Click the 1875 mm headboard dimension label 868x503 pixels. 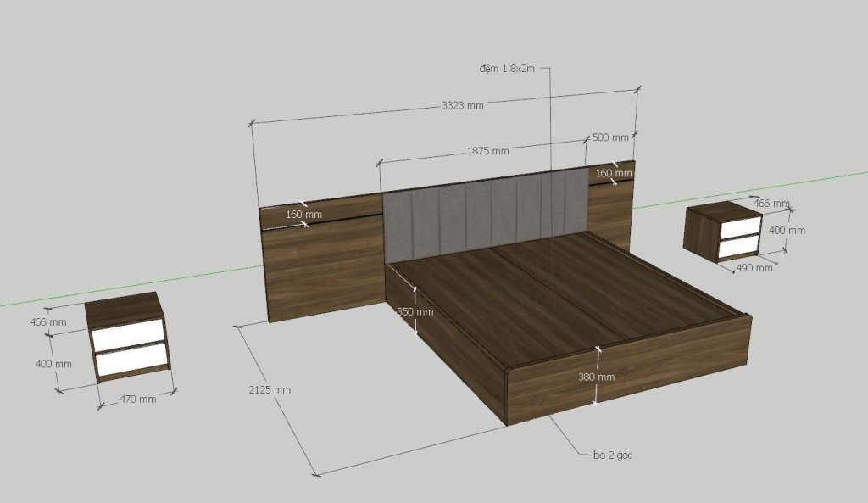(x=487, y=151)
